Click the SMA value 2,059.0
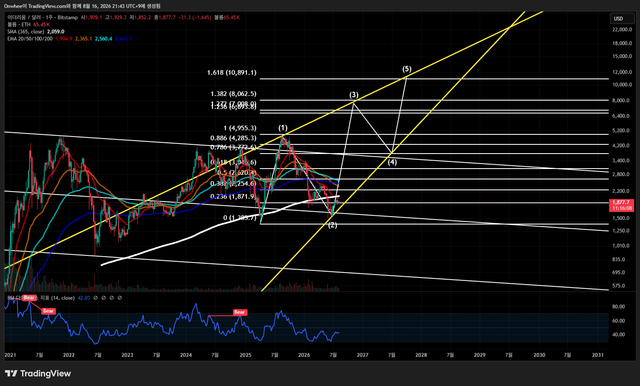 56,31
